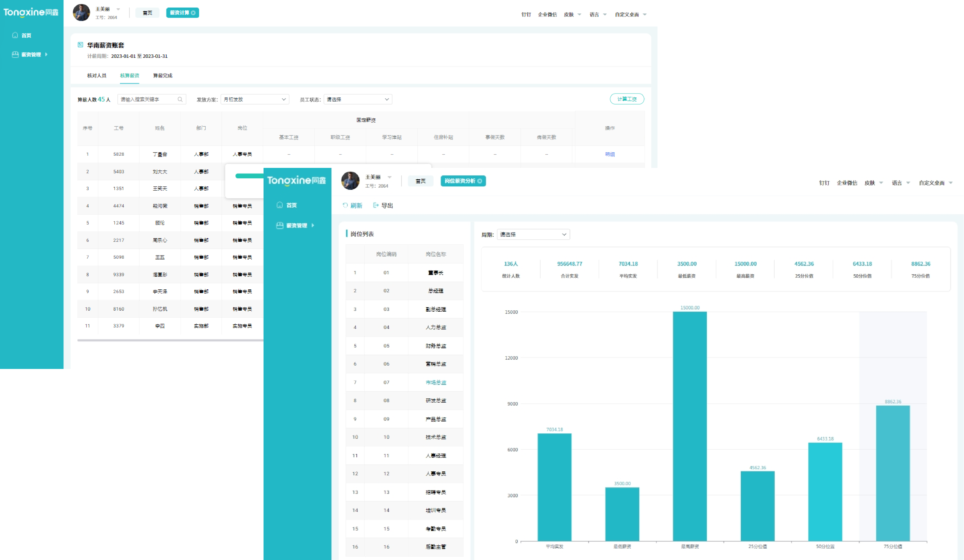The width and height of the screenshot is (964, 560).
Task: Select 市场总监 in the position list
Action: point(436,382)
